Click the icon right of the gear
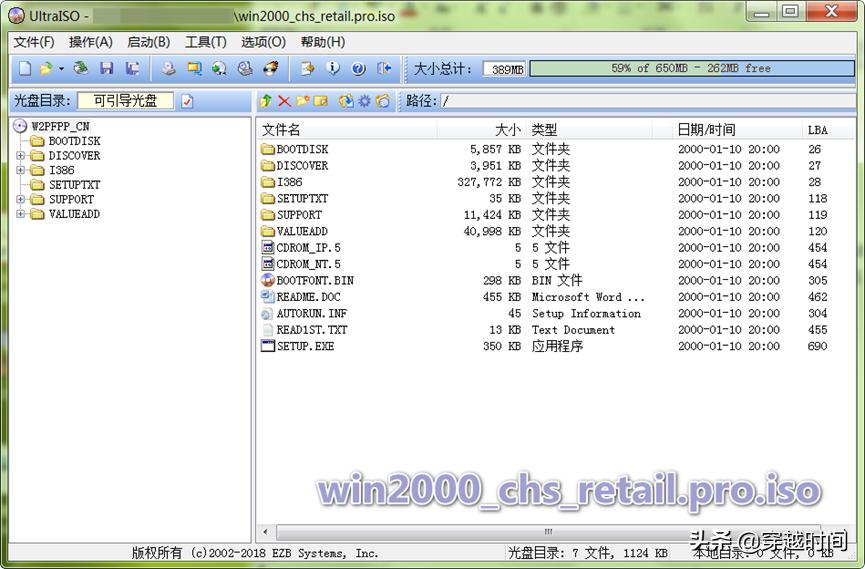 (383, 101)
